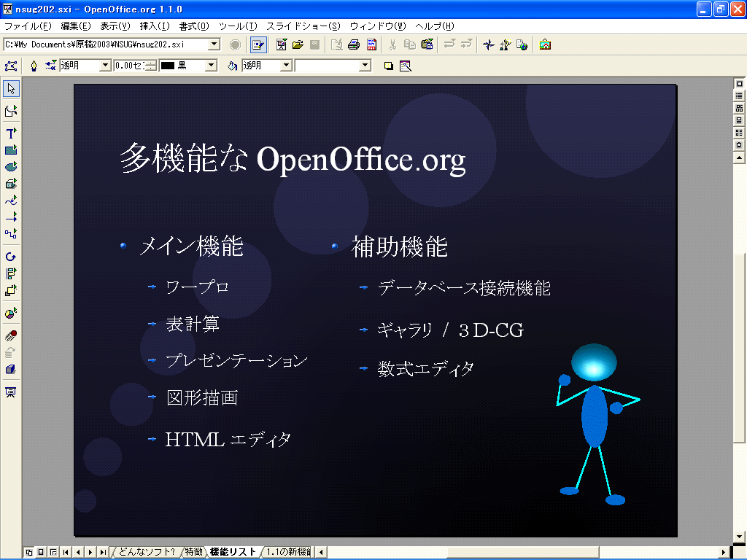Viewport: 747px width, 560px height.
Task: Open the スライドショー(S) menu
Action: coord(303,26)
